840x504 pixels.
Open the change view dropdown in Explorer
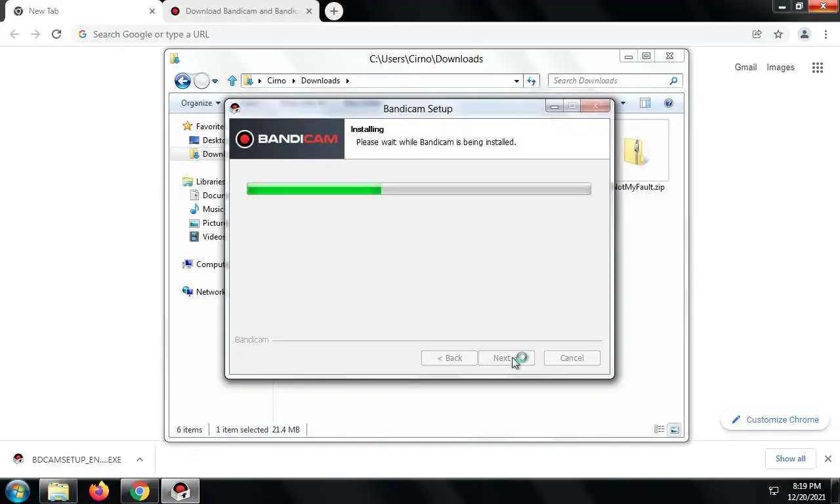coord(623,103)
